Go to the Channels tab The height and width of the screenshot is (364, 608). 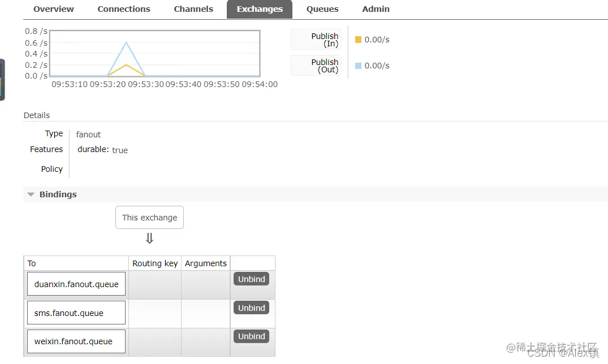point(193,9)
